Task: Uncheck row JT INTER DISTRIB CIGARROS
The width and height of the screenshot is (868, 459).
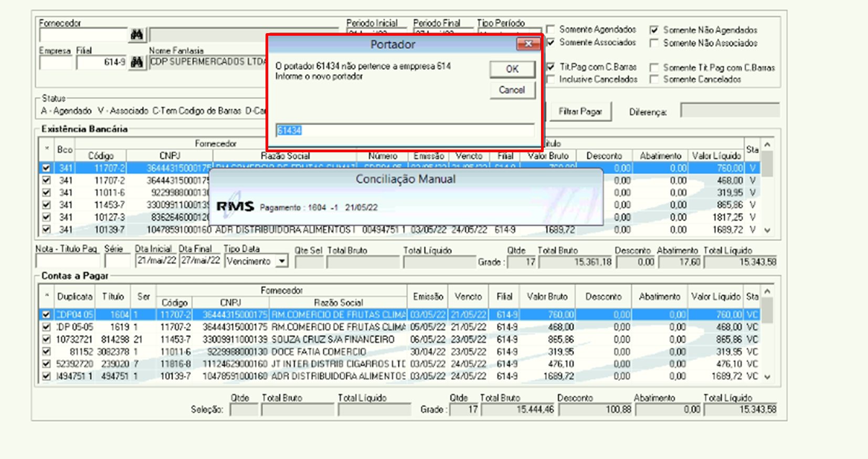Action: click(x=46, y=363)
